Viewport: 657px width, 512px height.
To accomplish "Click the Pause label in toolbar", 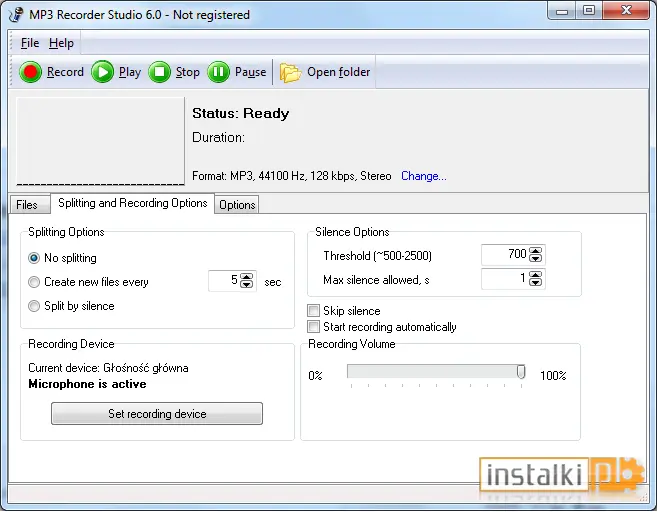I will point(251,72).
